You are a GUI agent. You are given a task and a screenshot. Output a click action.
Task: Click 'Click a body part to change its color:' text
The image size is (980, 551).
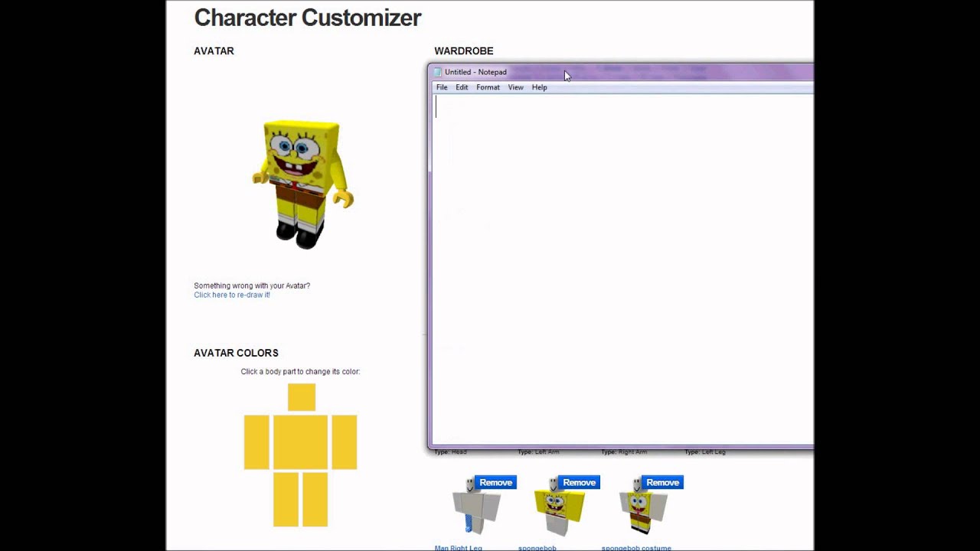(x=300, y=372)
